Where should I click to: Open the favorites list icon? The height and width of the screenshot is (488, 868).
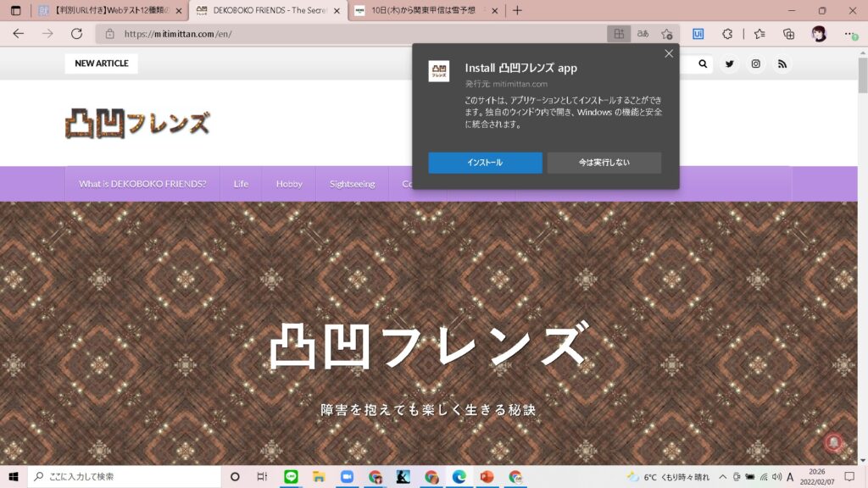[759, 34]
